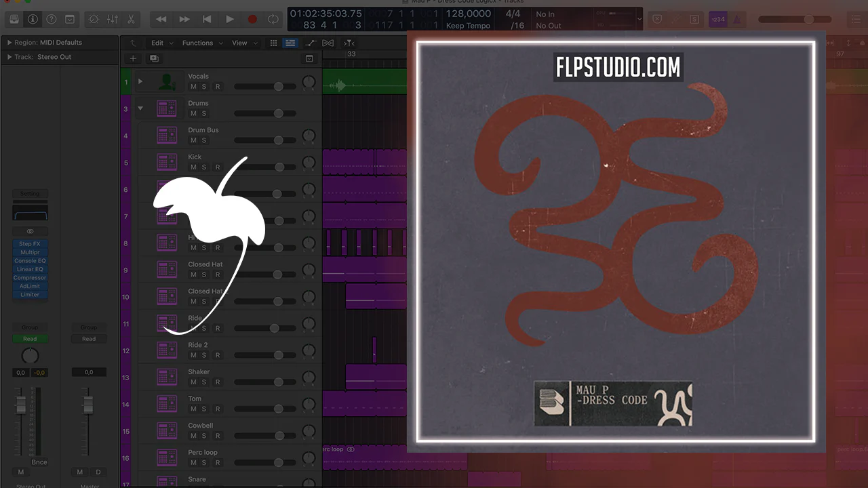
Task: Click the Cowbell track instrument icon
Action: 167,430
